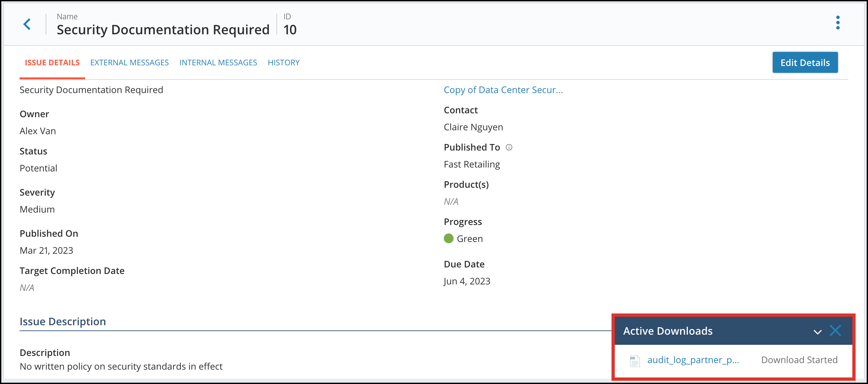Viewport: 868px width, 384px height.
Task: Select the due date Jun 4, 2023
Action: pyautogui.click(x=467, y=281)
